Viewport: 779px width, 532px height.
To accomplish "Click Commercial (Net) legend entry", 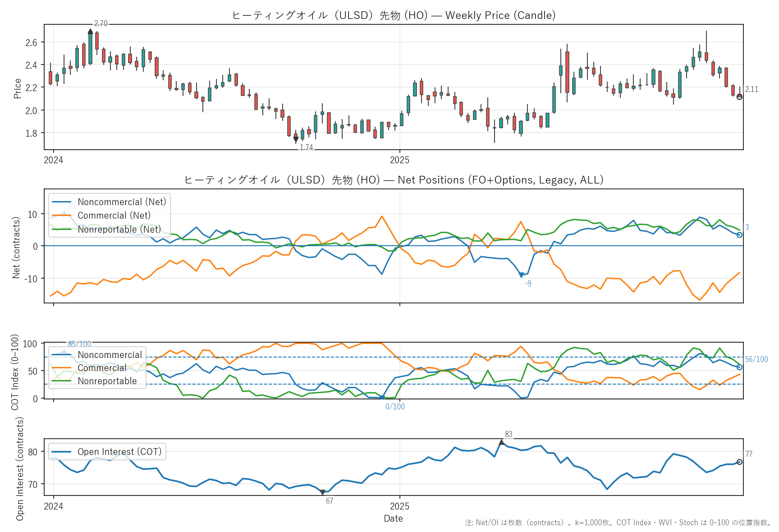I will (114, 216).
